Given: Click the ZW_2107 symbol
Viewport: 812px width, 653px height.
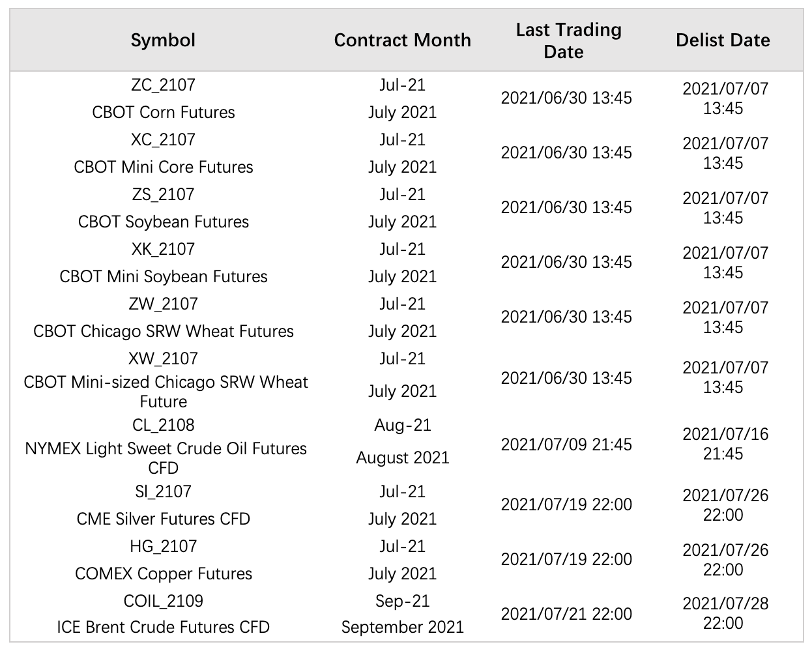Looking at the screenshot, I should tap(163, 304).
